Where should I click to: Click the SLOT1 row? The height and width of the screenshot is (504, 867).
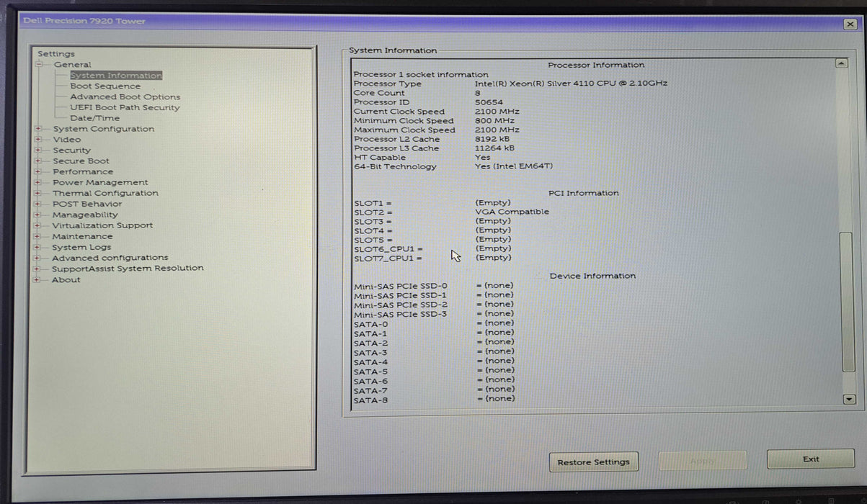(x=432, y=203)
